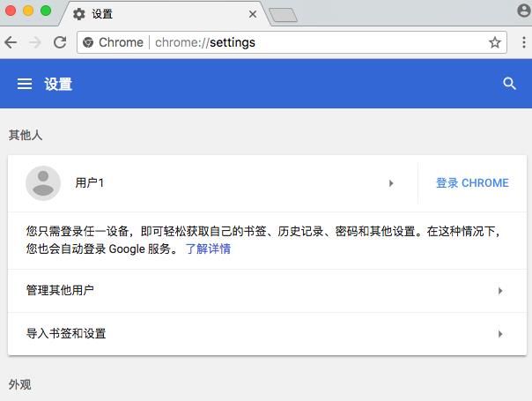Viewport: 532px width, 401px height.
Task: Click the green fullscreen button
Action: pyautogui.click(x=46, y=11)
